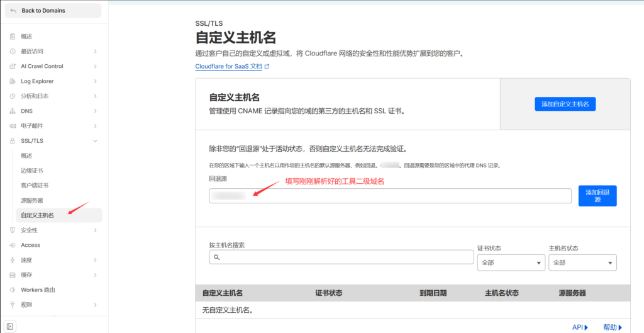Click the 电子邮件 envelope icon

click(x=13, y=126)
